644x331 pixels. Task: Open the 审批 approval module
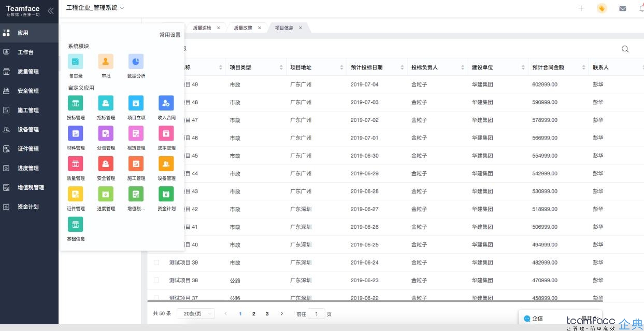(x=106, y=62)
